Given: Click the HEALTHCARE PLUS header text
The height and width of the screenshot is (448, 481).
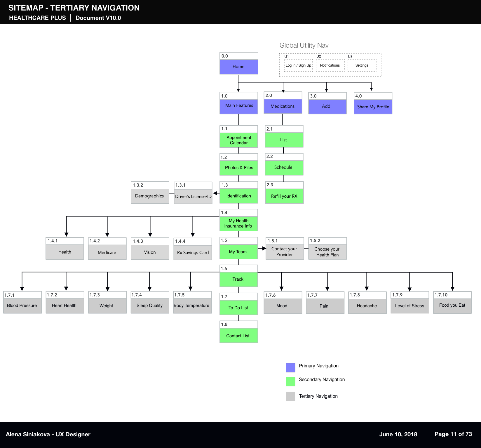Looking at the screenshot, I should click(x=37, y=18).
